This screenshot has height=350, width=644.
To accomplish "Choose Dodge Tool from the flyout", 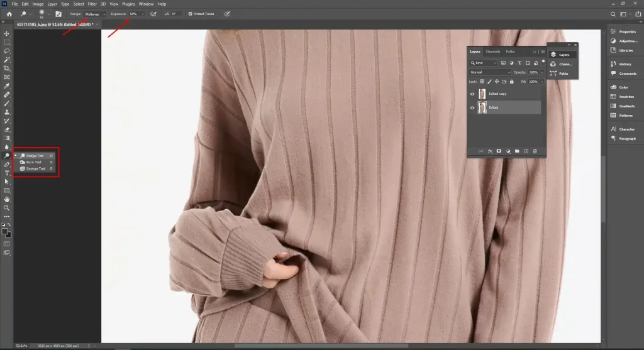I will click(35, 156).
